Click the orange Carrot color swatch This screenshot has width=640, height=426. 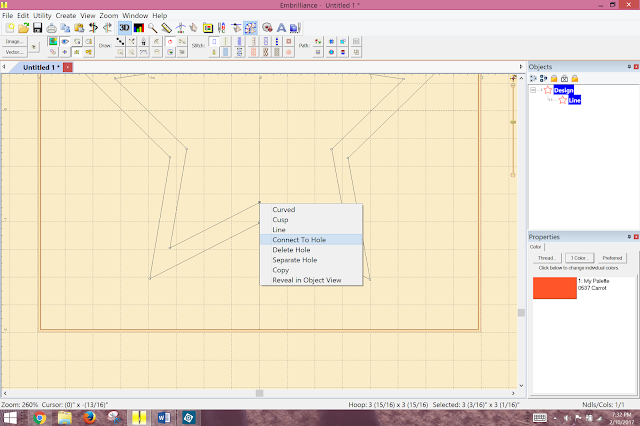554,288
